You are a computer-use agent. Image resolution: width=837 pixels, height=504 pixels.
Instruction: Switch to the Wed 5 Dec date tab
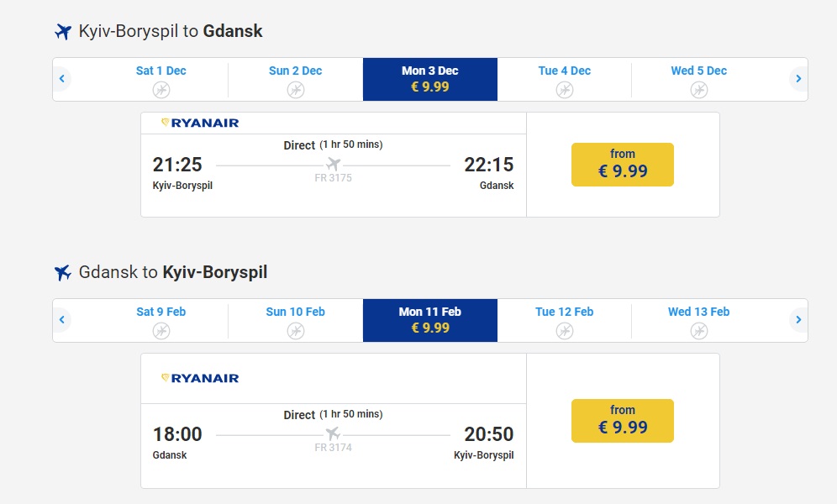699,79
